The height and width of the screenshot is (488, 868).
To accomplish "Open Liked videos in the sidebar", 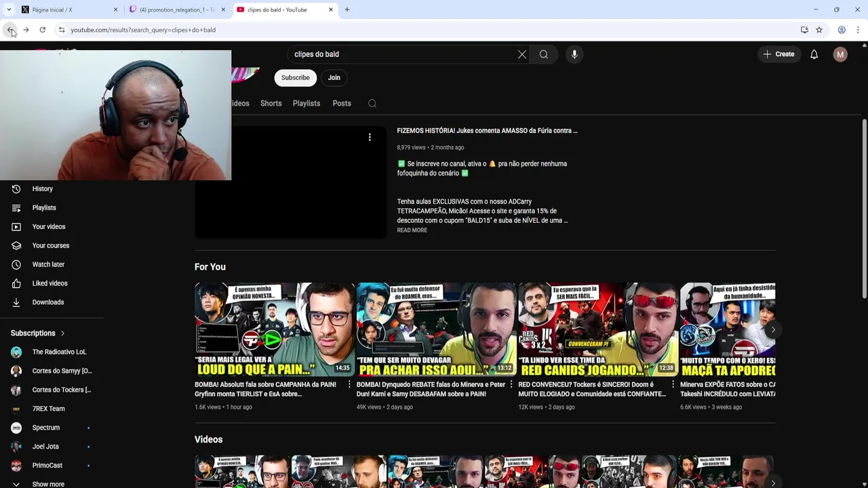I will [50, 283].
